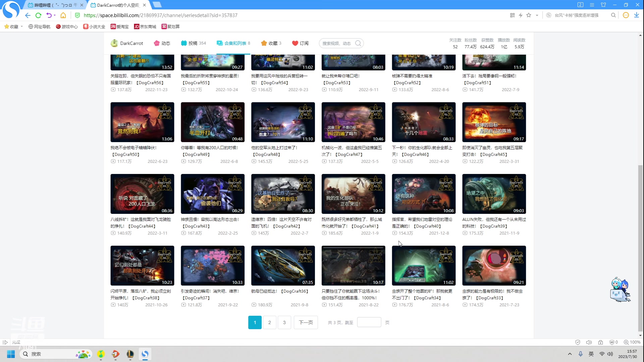Go to page 3 of the series
Screen dimensions: 644x362
click(284, 322)
